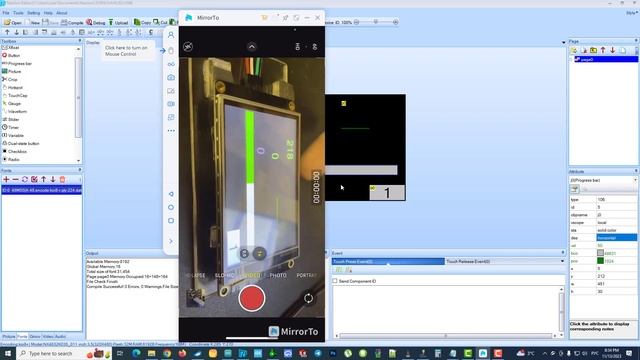Add the Gauge component from the Toolbox
This screenshot has height=360, width=640.
(x=11, y=104)
